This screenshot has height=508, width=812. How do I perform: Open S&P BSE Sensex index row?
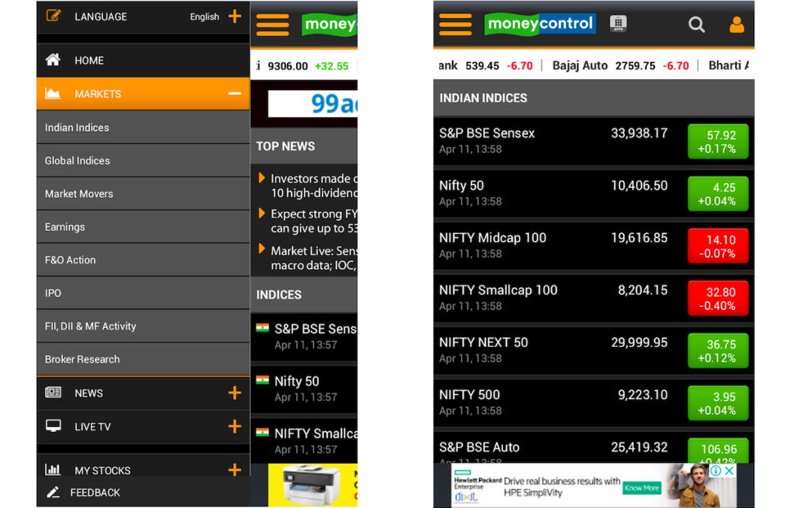(593, 141)
